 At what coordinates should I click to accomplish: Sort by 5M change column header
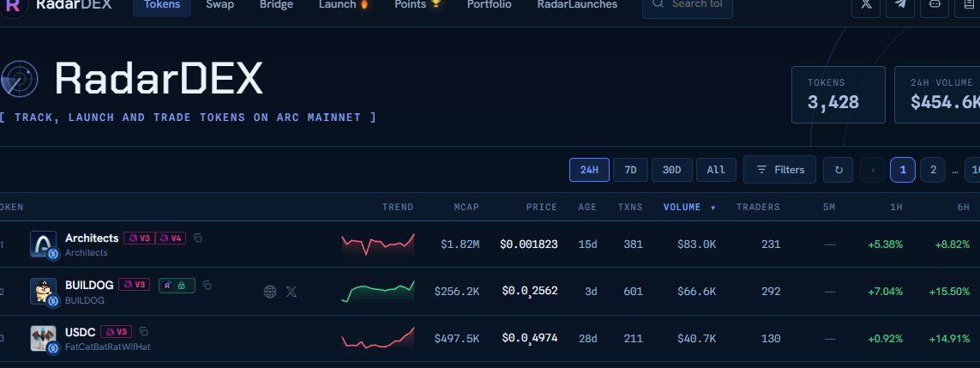coord(829,208)
